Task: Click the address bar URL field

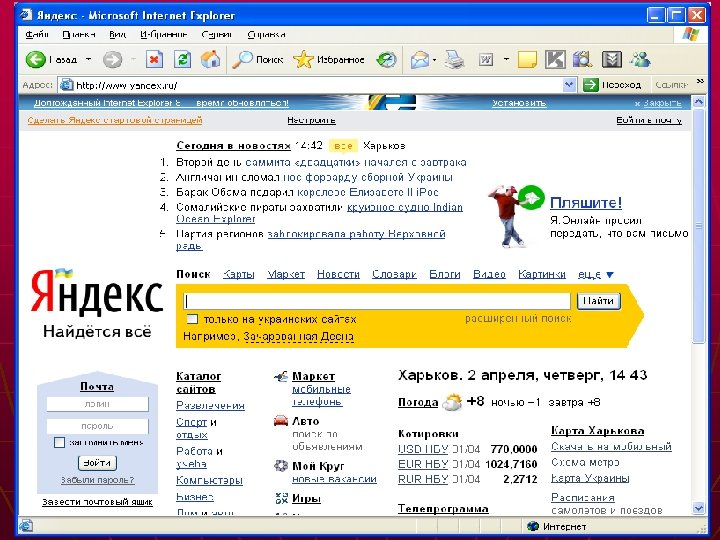Action: 317,85
